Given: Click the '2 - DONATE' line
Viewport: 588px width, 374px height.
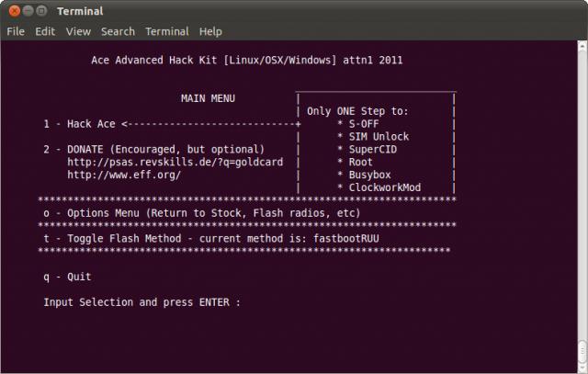Looking at the screenshot, I should point(153,149).
